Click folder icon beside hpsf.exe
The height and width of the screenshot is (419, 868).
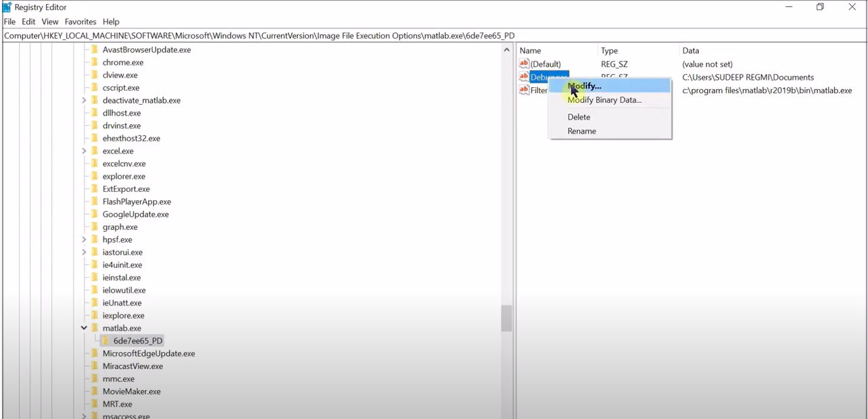95,240
